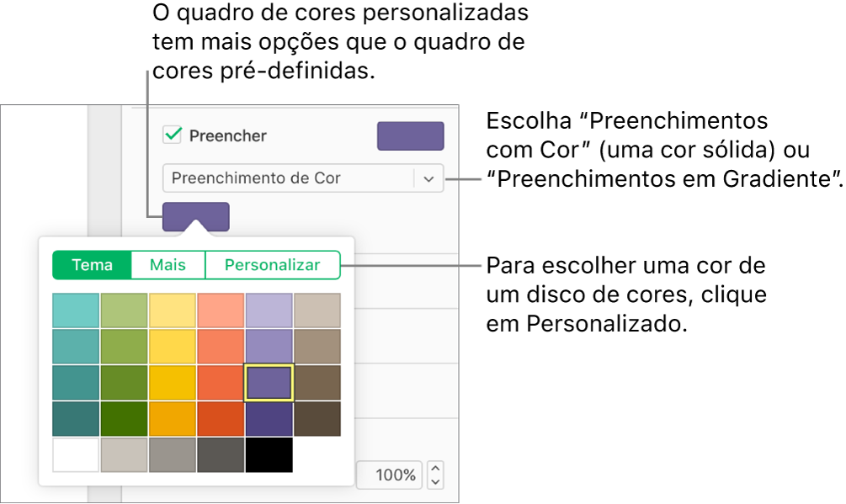Open the Personalizar tab
Screen dimensions: 846x504
click(x=273, y=265)
